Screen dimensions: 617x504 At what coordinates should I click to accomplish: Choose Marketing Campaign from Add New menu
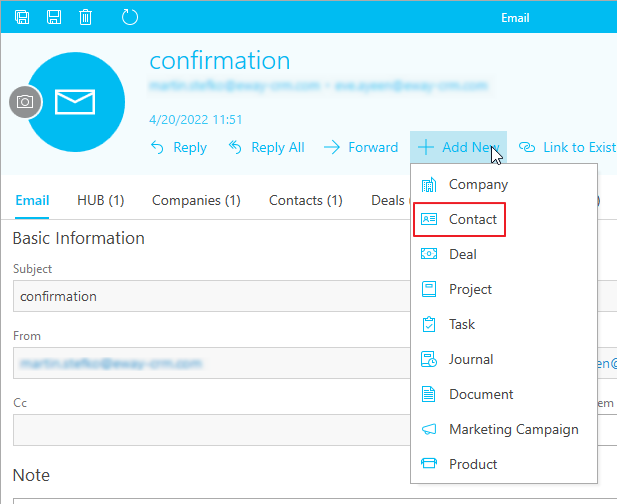point(504,429)
